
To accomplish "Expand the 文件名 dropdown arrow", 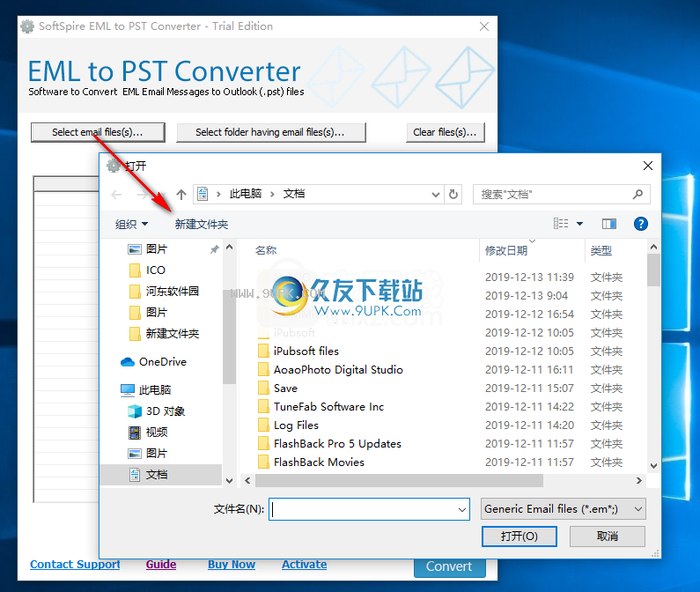I will coord(462,509).
